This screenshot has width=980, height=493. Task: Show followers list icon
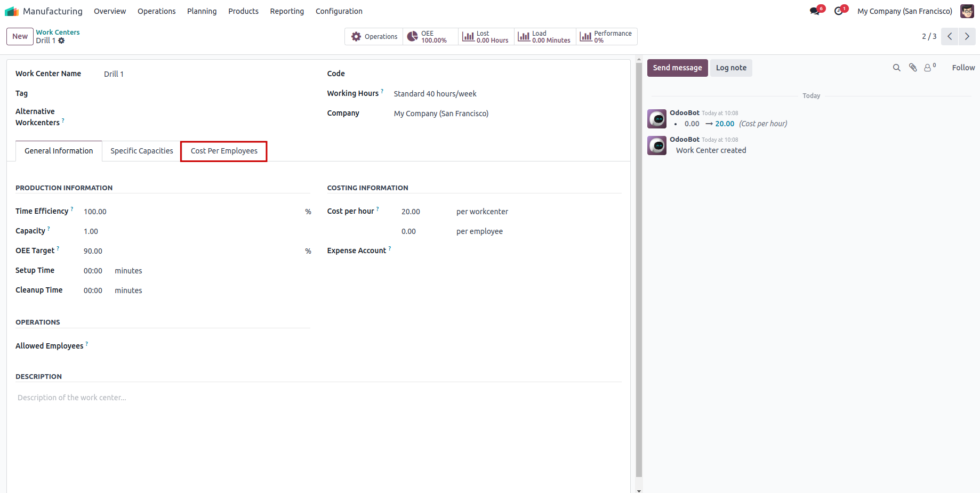coord(929,68)
